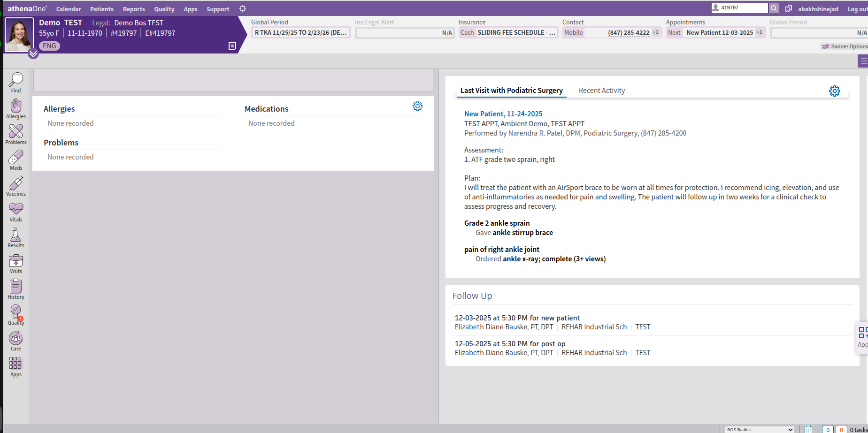This screenshot has width=868, height=433.
Task: Open Vitals section from sidebar
Action: [16, 212]
